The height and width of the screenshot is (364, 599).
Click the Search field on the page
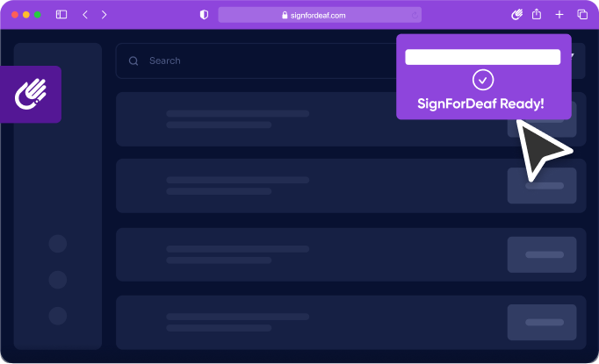pos(256,61)
